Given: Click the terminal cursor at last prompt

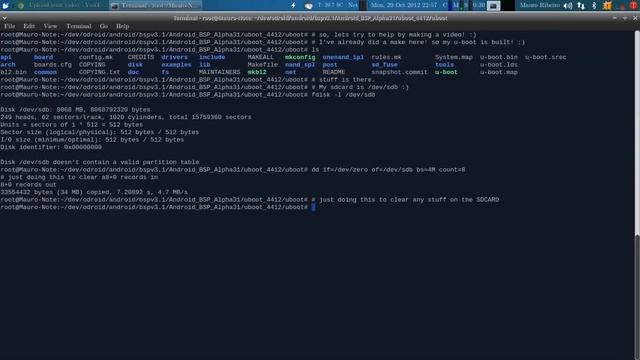Looking at the screenshot, I should (313, 207).
